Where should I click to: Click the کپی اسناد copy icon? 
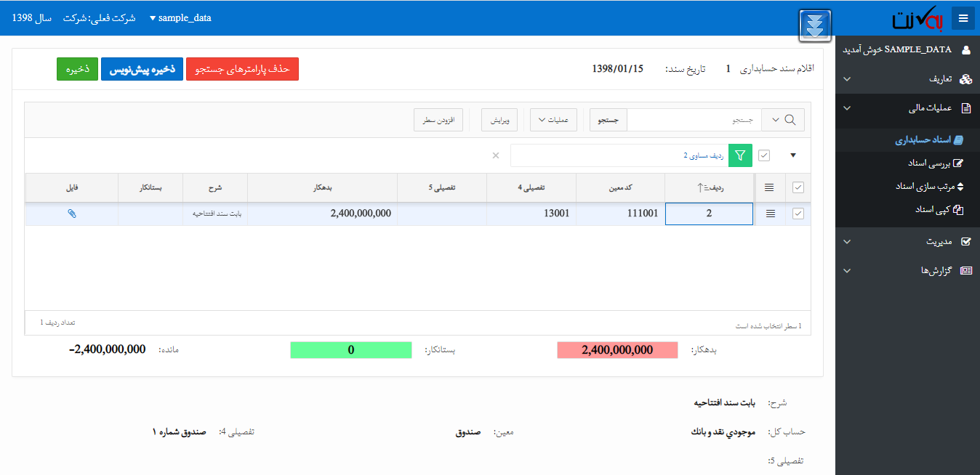coord(958,209)
